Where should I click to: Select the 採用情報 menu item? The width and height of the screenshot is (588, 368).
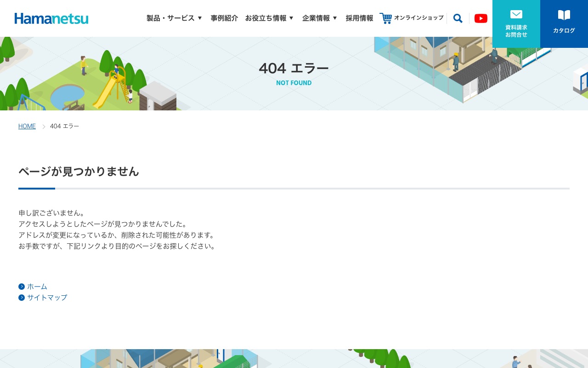click(359, 18)
